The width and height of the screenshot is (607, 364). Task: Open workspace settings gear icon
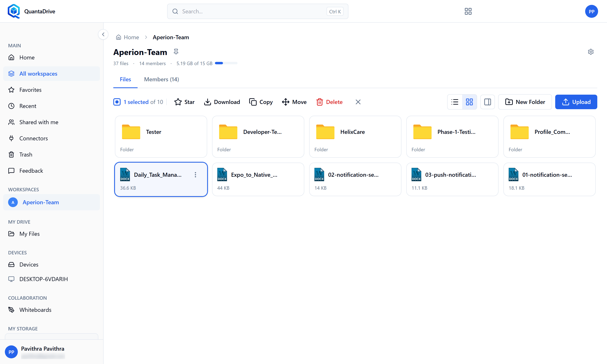tap(591, 52)
